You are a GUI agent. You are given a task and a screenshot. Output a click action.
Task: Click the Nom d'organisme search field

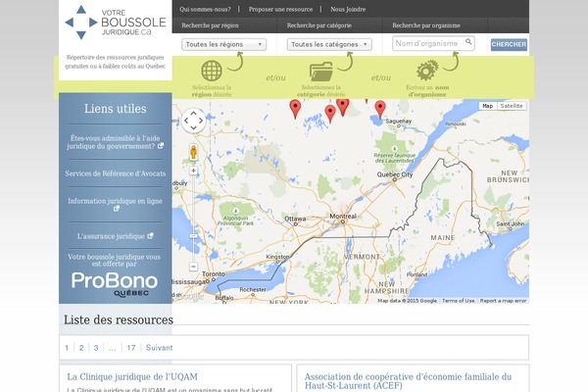click(433, 43)
